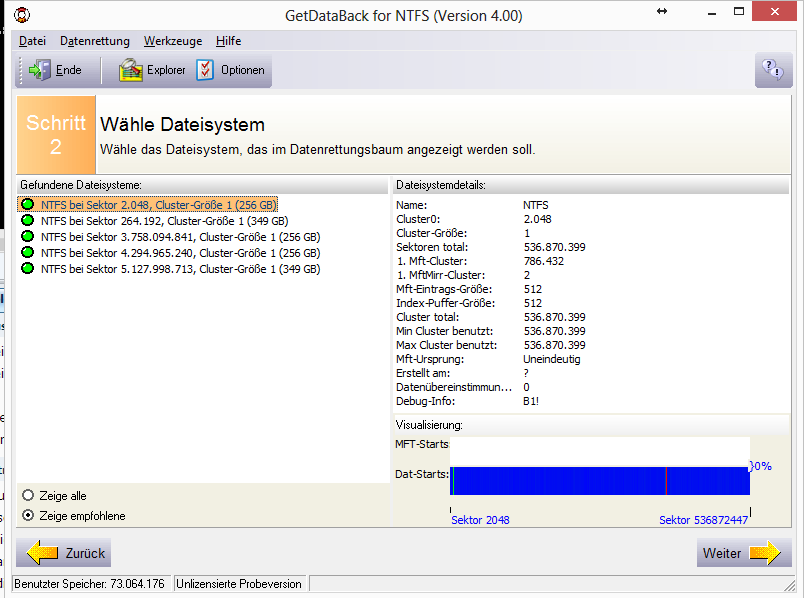Viewport: 804px width, 598px height.
Task: Click the Visualisierung section label
Action: 429,425
